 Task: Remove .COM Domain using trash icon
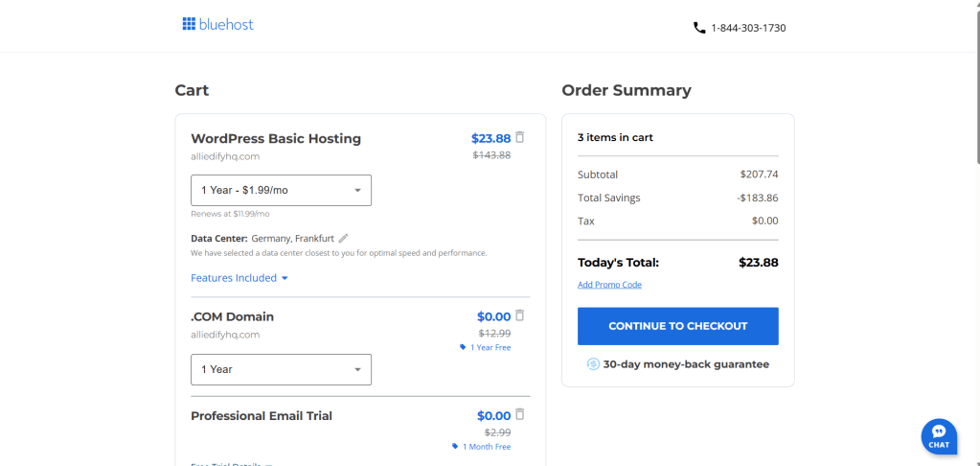click(520, 315)
